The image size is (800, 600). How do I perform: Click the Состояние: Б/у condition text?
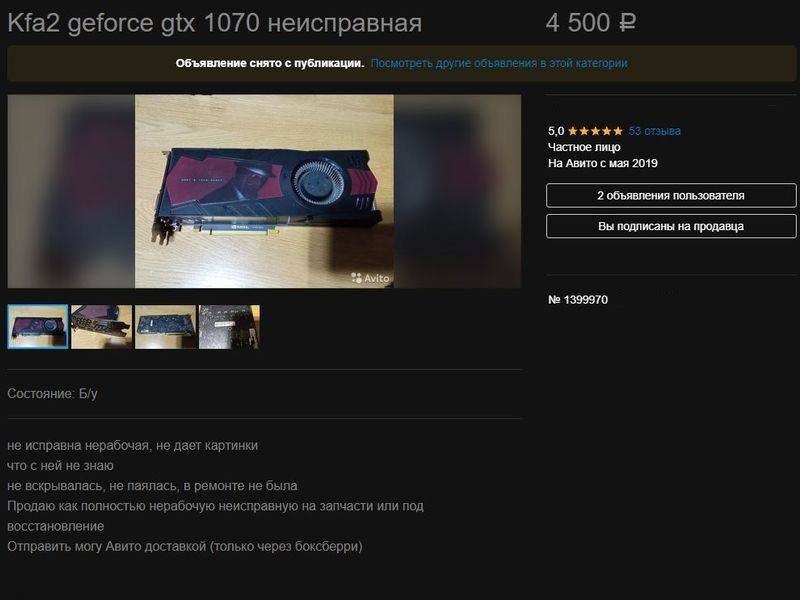[x=53, y=394]
